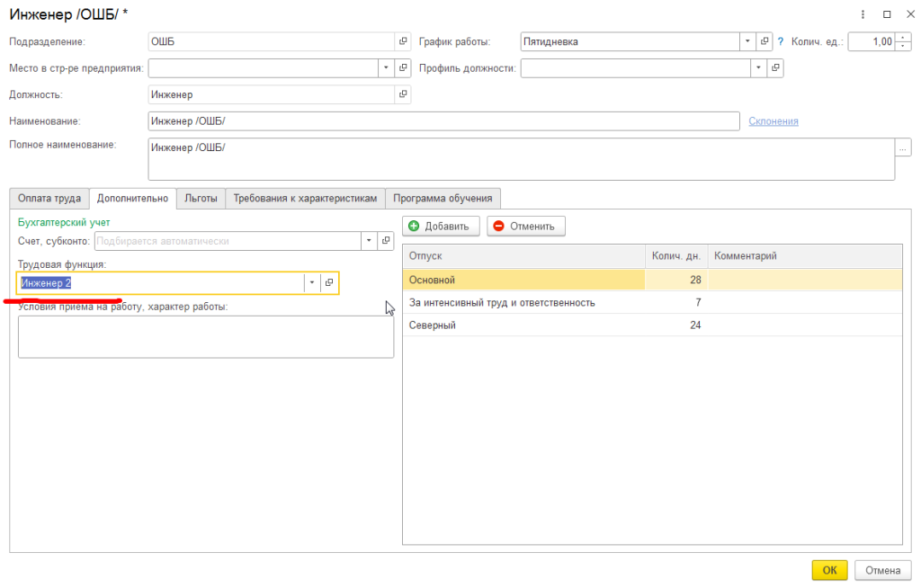The height and width of the screenshot is (588, 921).
Task: Click the help question mark near Колич. ед.
Action: click(x=781, y=41)
